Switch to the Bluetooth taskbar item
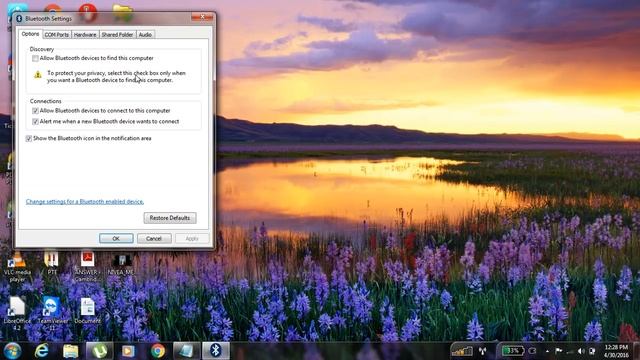The image size is (640, 360). (216, 351)
